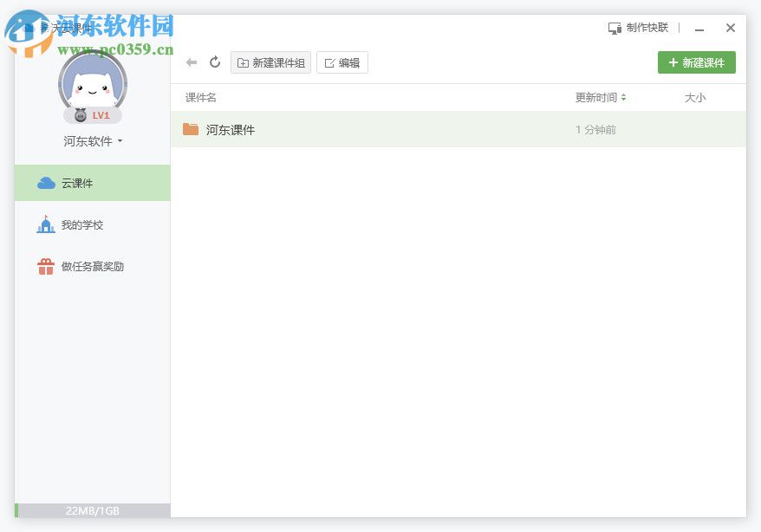Click the back arrow navigation icon
This screenshot has height=532, width=761.
191,62
